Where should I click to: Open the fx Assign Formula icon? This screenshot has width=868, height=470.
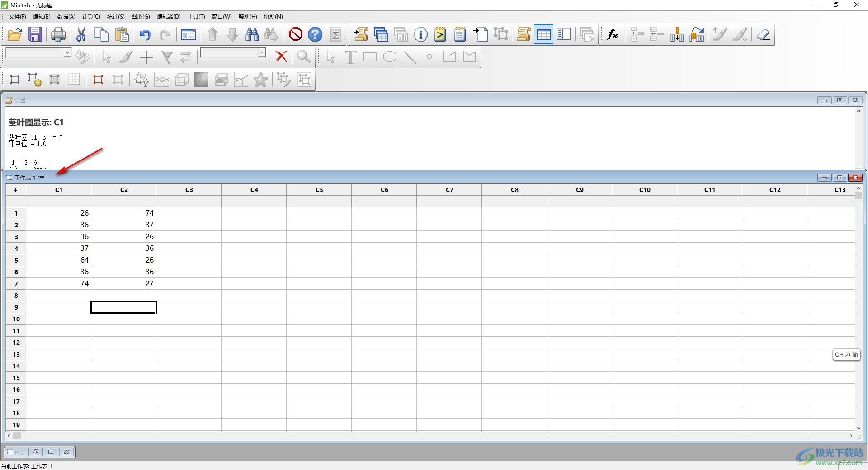[x=613, y=34]
